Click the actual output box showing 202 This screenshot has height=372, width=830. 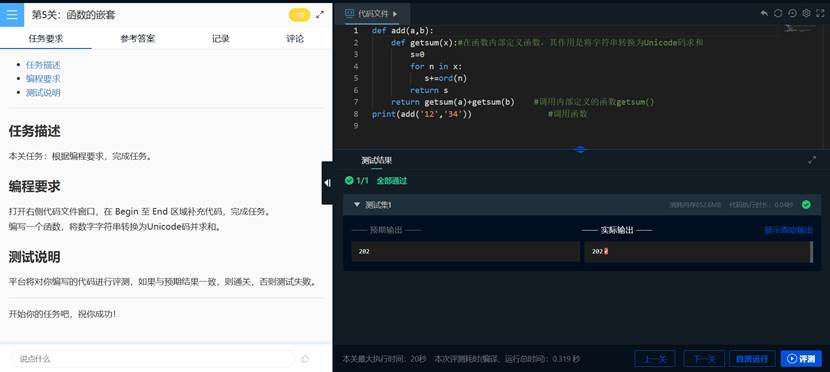[x=697, y=251]
